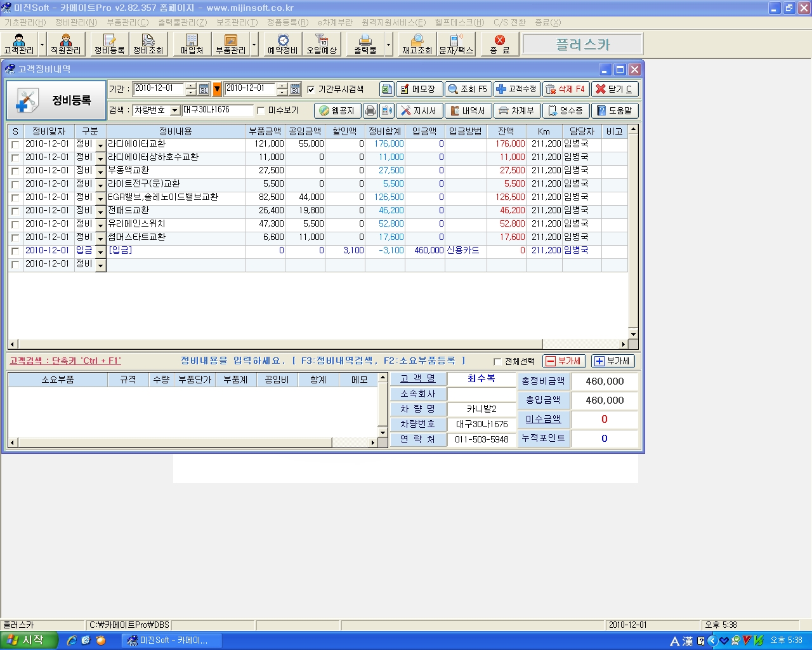The width and height of the screenshot is (812, 650).
Task: Open 문자/팩스 toolbar icon
Action: [456, 44]
